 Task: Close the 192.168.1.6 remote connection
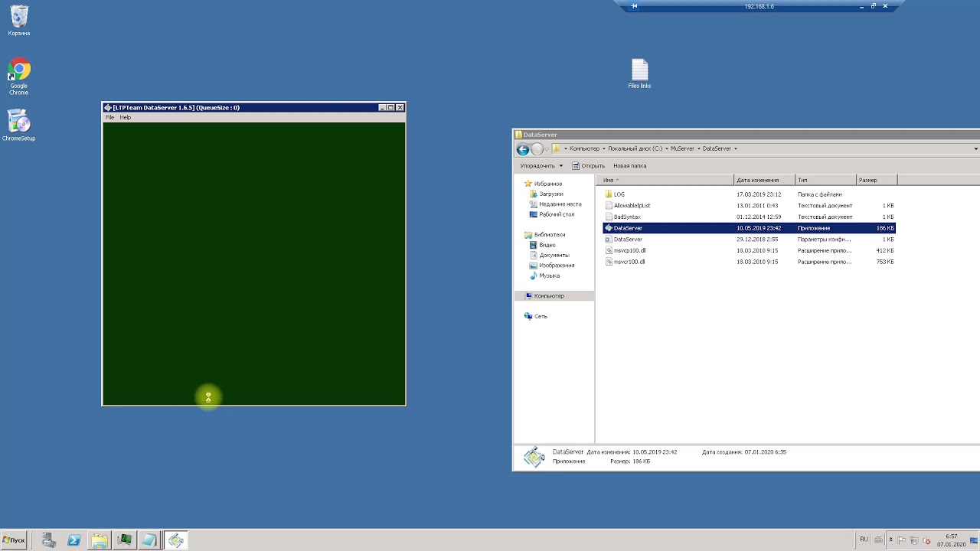pos(885,6)
